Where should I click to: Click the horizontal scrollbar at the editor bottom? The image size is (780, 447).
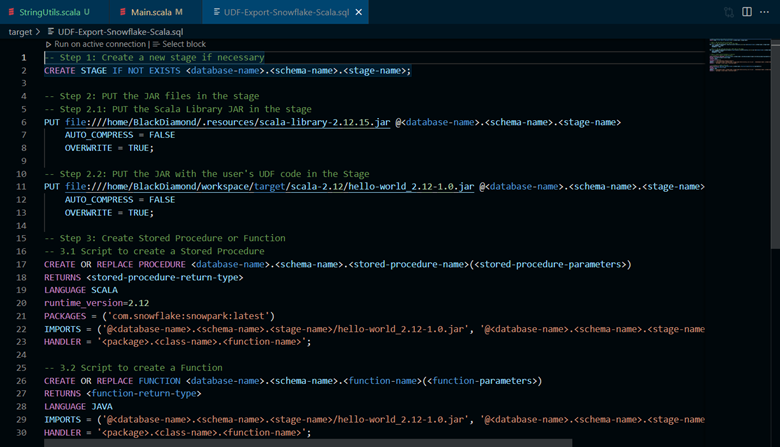(308, 443)
